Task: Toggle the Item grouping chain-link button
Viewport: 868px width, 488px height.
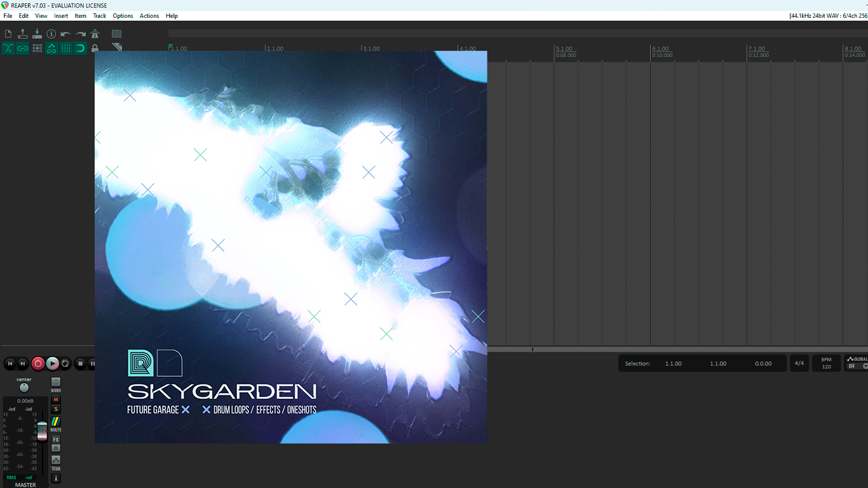Action: click(x=23, y=48)
